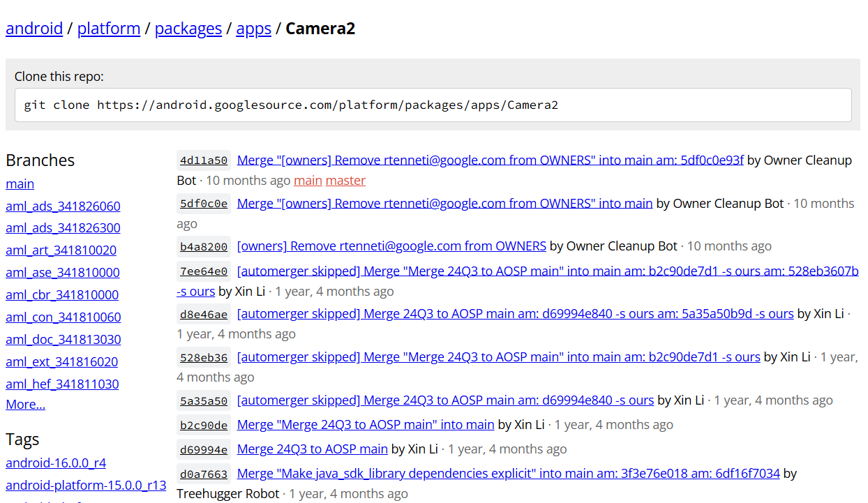
Task: Click the 'Tags' heading
Action: [22, 439]
